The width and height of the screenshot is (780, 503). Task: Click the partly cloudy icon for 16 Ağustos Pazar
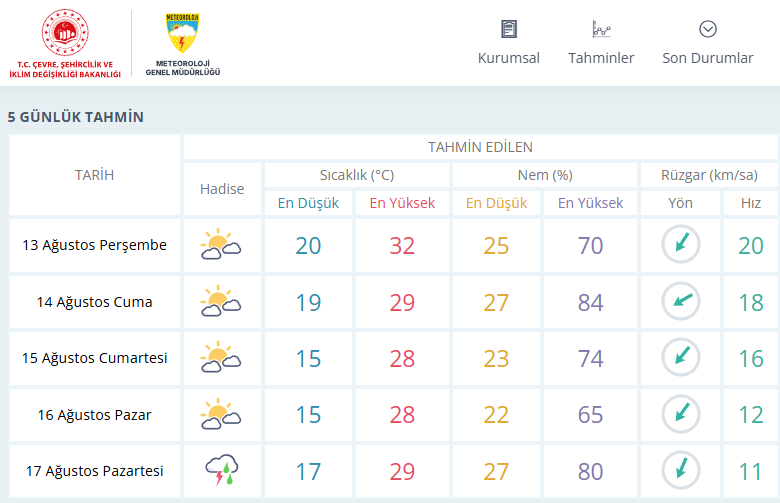coord(221,414)
